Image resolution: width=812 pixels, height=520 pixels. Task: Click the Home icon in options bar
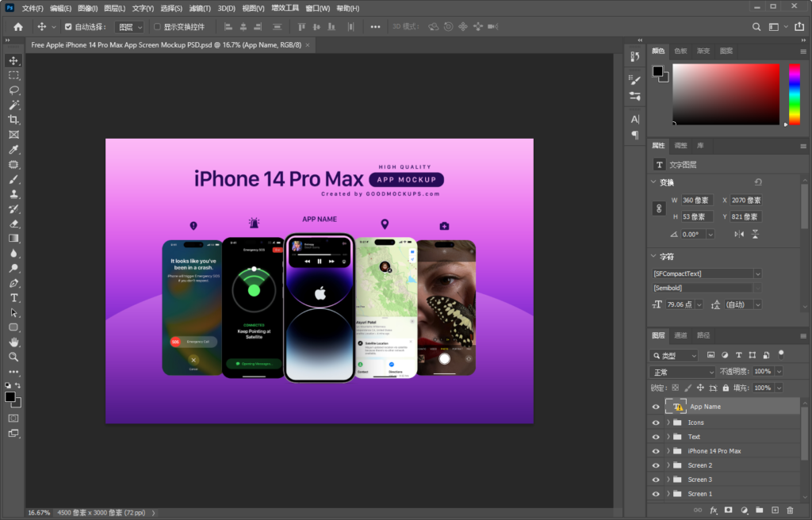18,27
